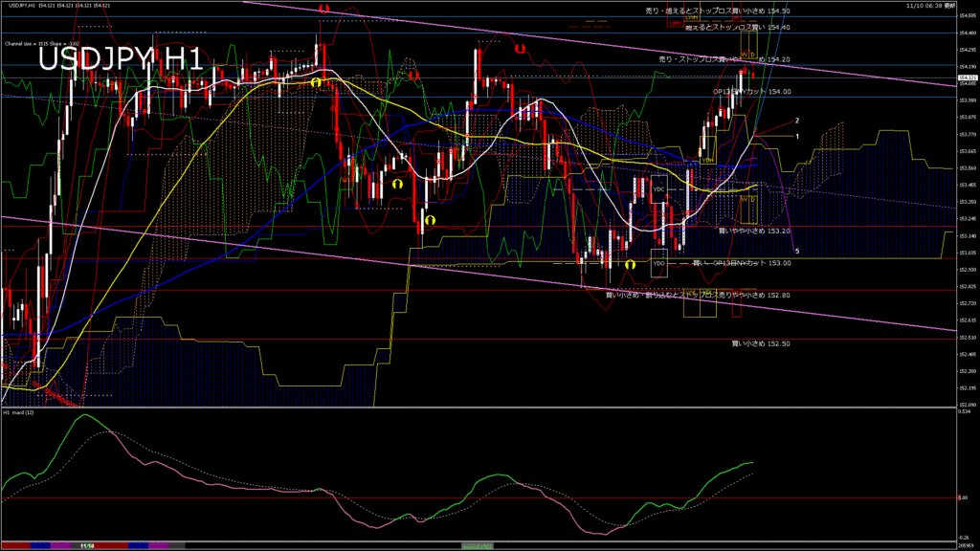The height and width of the screenshot is (551, 980).
Task: Click the OP13日NYカット 154.00 label
Action: pyautogui.click(x=752, y=92)
